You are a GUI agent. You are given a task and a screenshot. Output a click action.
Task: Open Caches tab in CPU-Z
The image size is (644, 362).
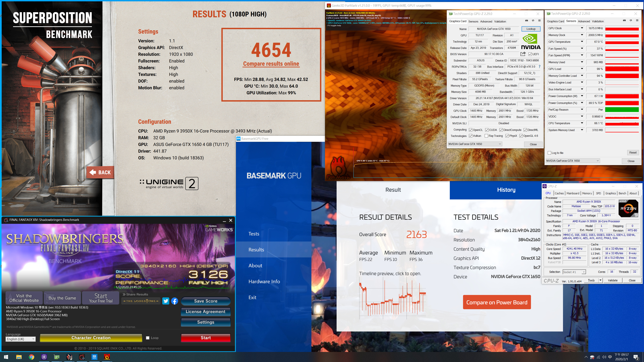[559, 193]
